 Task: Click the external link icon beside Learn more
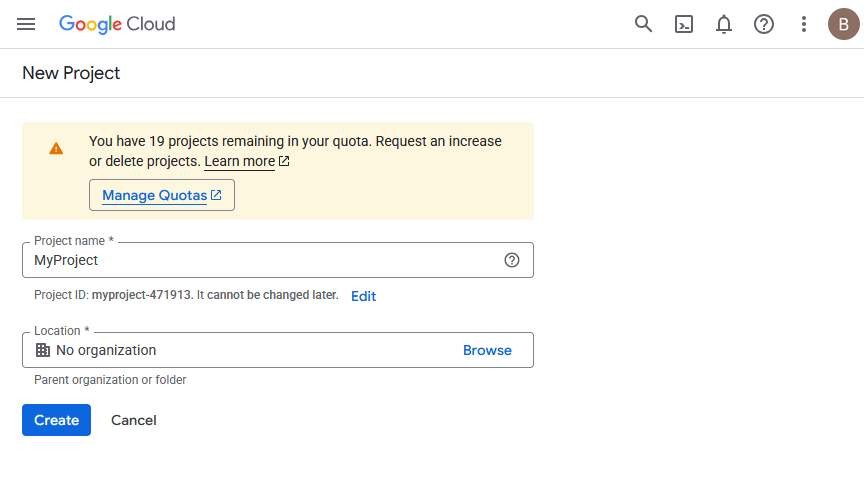click(x=284, y=161)
